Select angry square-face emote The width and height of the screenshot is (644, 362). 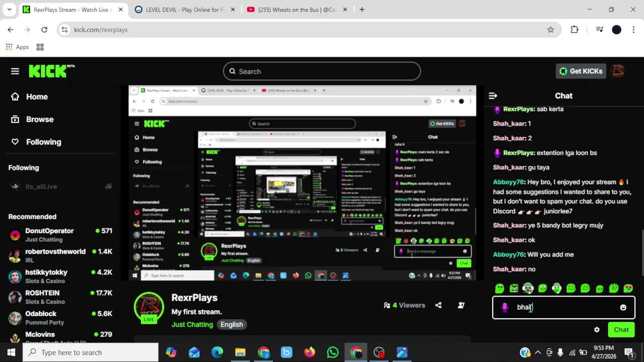[514, 288]
